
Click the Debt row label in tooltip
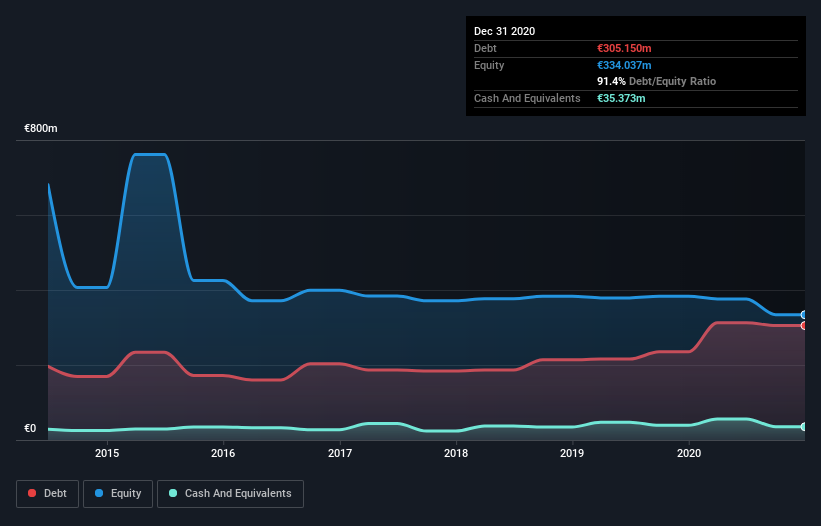[485, 48]
